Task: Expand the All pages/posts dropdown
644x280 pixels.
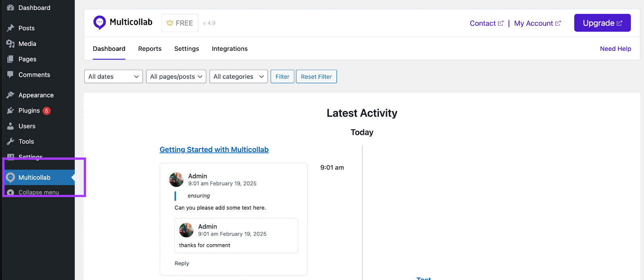Action: pyautogui.click(x=176, y=76)
